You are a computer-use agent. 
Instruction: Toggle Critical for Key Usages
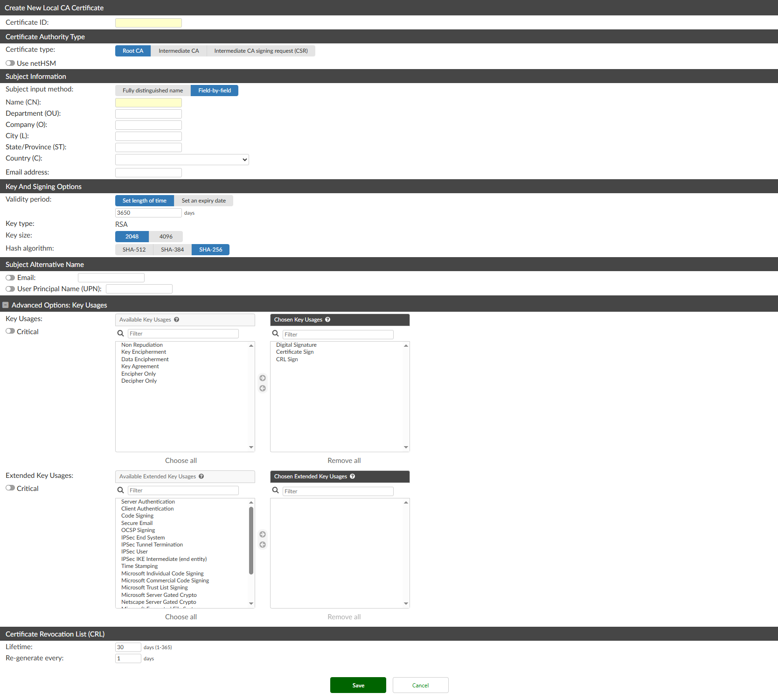point(10,331)
